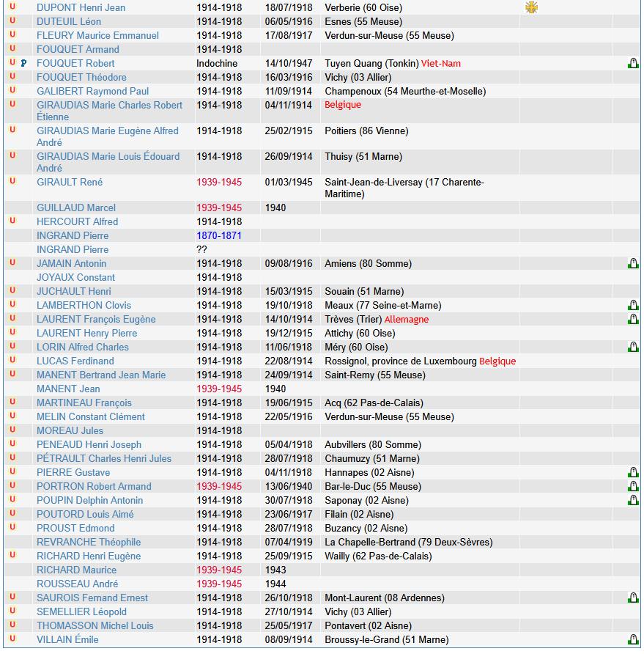Click the red U icon beside DUTEUIL Léon
The image size is (644, 654).
12,21
